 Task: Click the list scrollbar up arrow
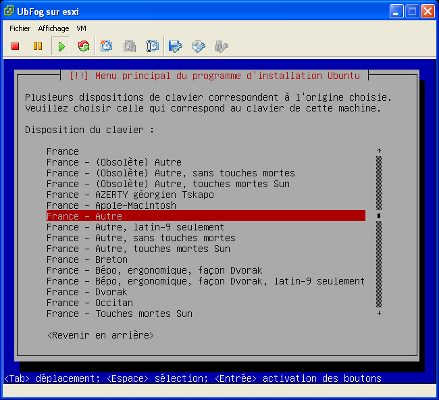[379, 151]
